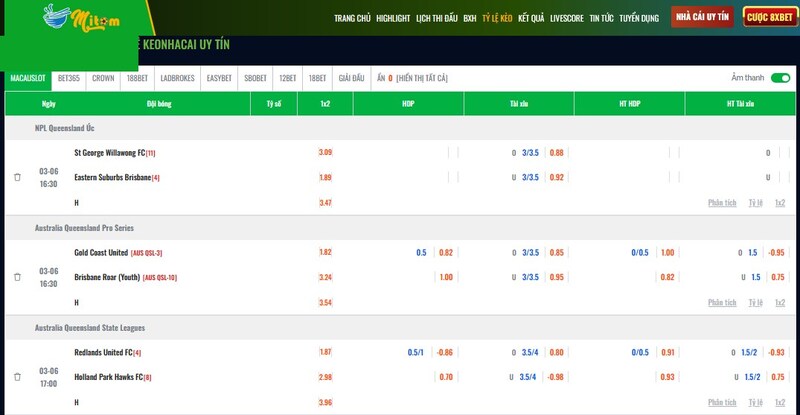Click Brisbane Roar (Youth) team name
800x415 pixels.
(x=107, y=277)
